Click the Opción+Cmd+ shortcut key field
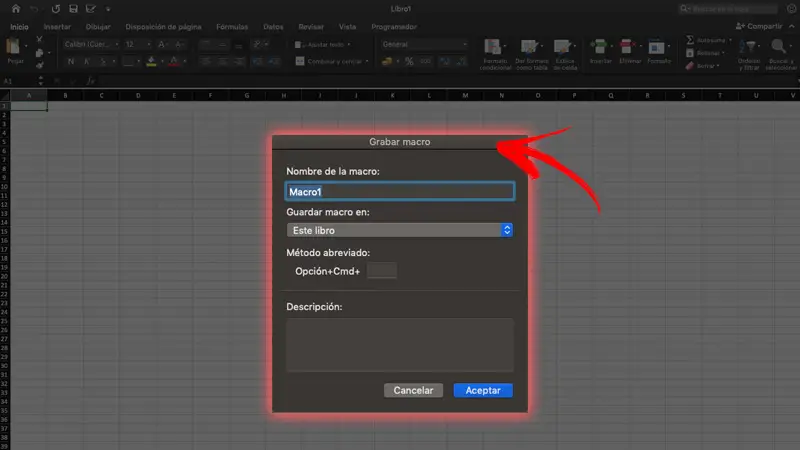Image resolution: width=800 pixels, height=450 pixels. [x=382, y=270]
